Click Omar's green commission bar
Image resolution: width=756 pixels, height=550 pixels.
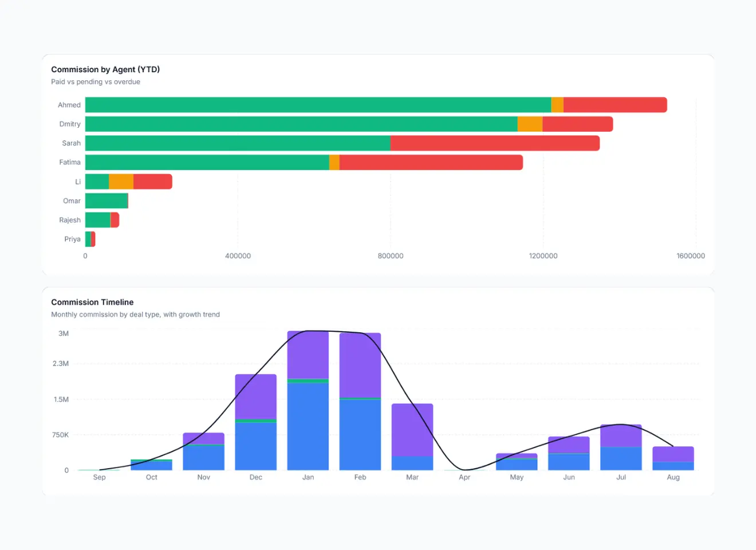[x=107, y=201]
